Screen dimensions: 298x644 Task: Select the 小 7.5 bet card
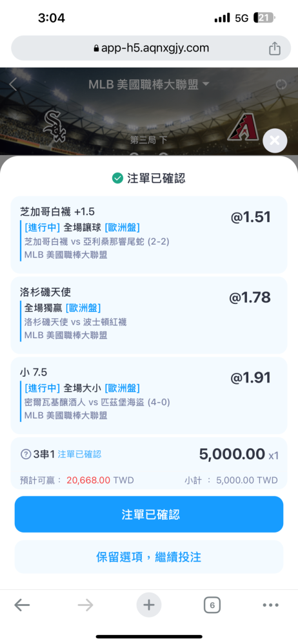tap(149, 395)
